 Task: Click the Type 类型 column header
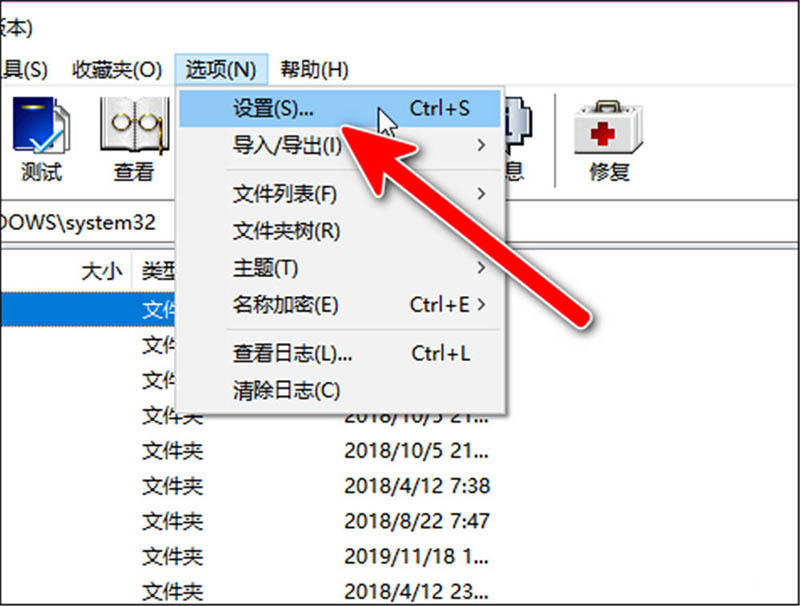(154, 271)
